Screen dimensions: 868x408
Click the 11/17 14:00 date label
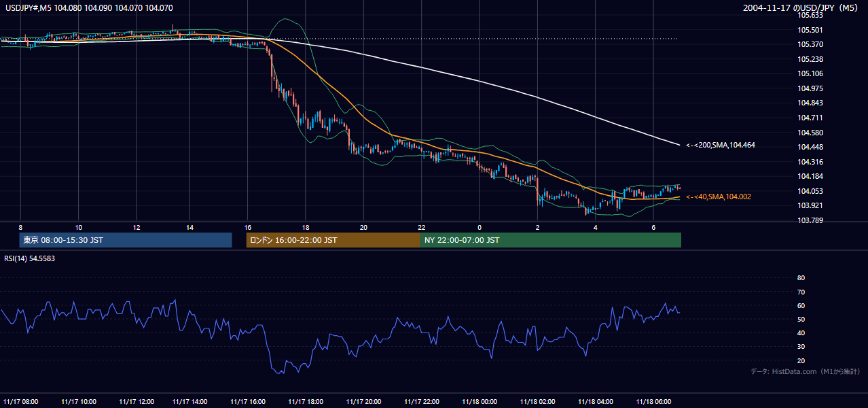pyautogui.click(x=190, y=401)
